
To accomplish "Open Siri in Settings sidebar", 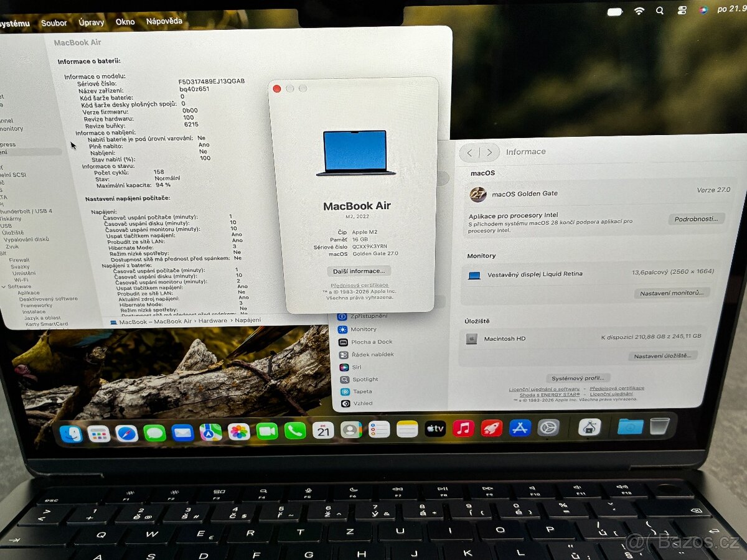I will [357, 367].
